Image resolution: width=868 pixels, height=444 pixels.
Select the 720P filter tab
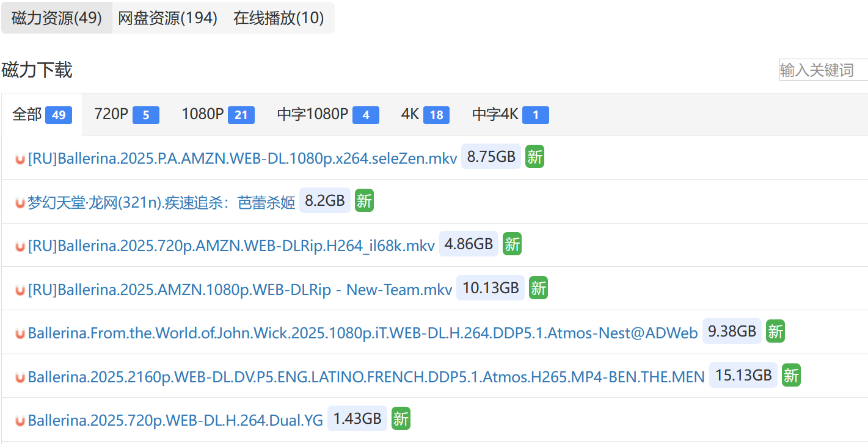coord(126,114)
